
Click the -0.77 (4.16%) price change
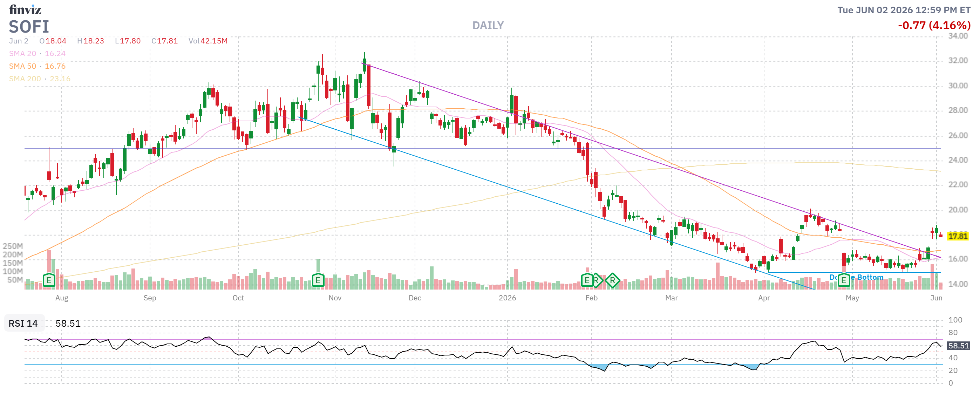coord(934,26)
